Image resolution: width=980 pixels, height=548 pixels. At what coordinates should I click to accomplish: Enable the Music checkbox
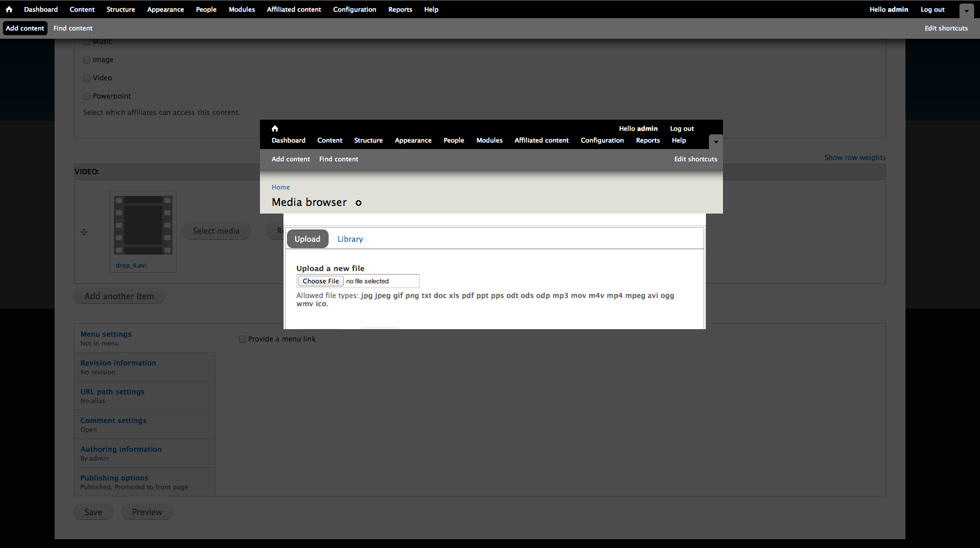point(86,41)
